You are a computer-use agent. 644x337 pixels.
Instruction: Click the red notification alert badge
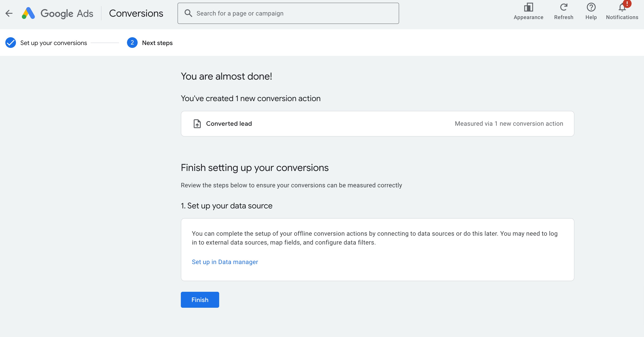pos(627,4)
